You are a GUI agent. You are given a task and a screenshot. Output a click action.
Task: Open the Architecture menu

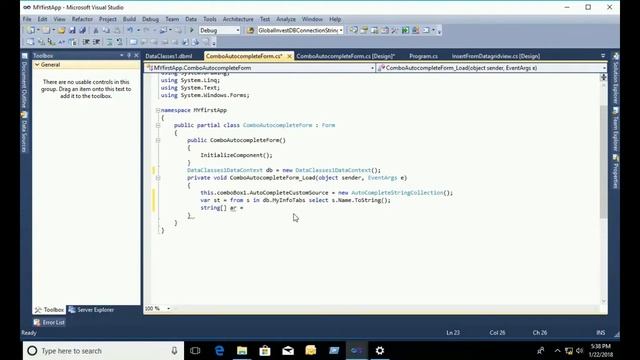coord(238,19)
